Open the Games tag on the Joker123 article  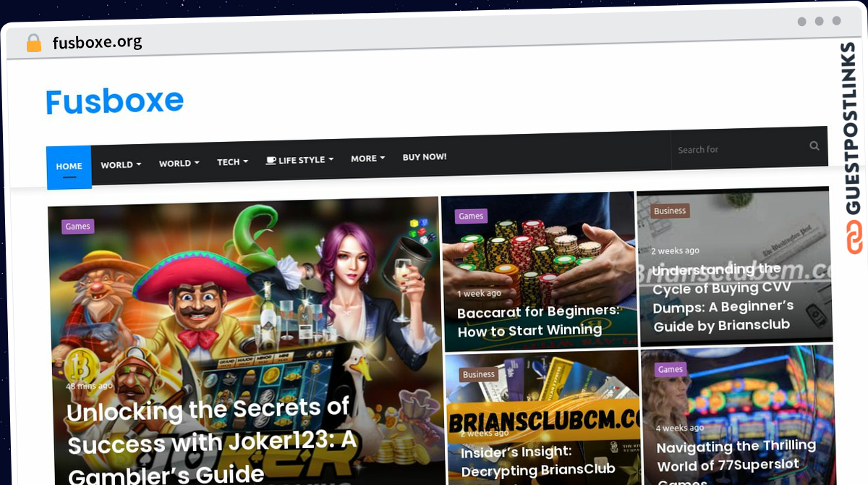pyautogui.click(x=77, y=227)
